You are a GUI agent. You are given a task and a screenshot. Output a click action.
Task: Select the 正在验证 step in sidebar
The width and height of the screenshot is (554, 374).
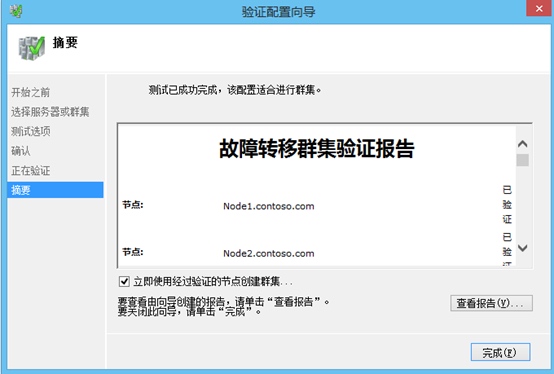click(x=31, y=171)
